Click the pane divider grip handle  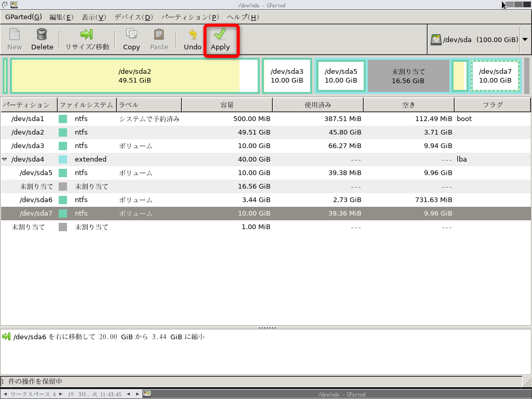click(267, 328)
